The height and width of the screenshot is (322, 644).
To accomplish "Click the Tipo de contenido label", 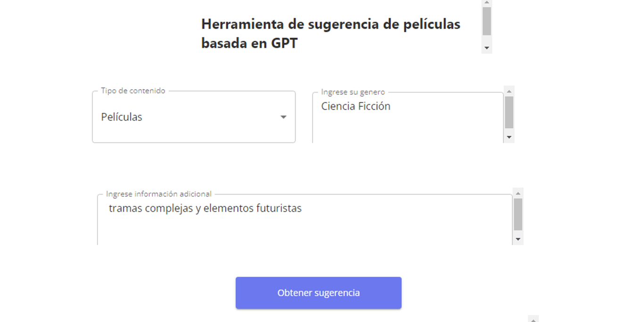I will pos(133,91).
